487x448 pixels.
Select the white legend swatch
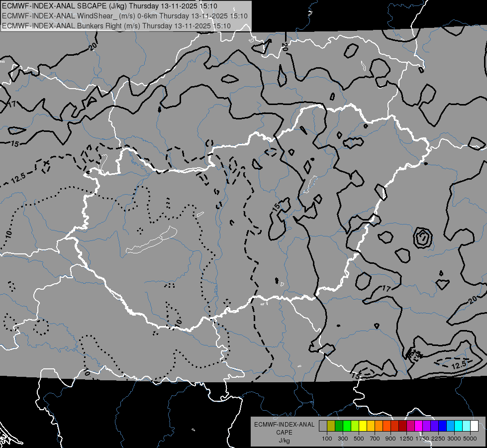475,426
